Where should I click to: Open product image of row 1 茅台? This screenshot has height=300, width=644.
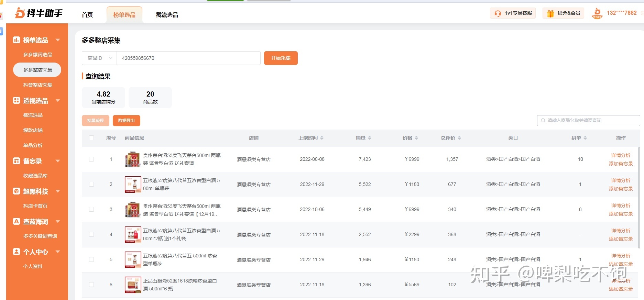133,159
